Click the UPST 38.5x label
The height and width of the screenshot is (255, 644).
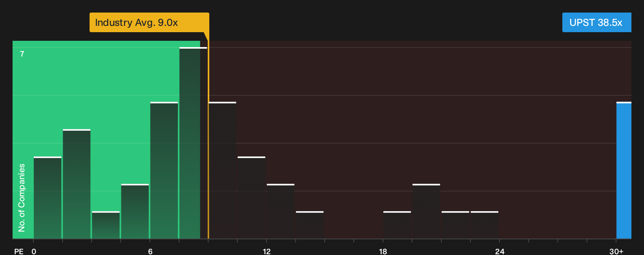pyautogui.click(x=596, y=22)
